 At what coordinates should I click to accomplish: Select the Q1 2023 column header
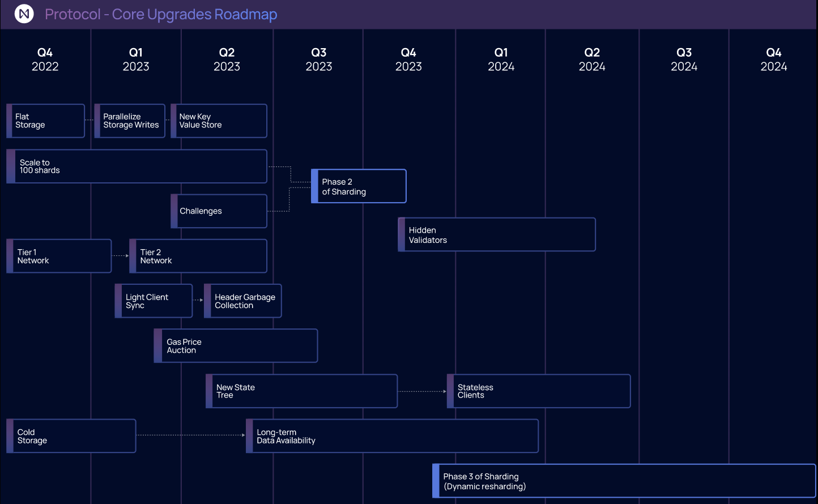click(x=136, y=59)
